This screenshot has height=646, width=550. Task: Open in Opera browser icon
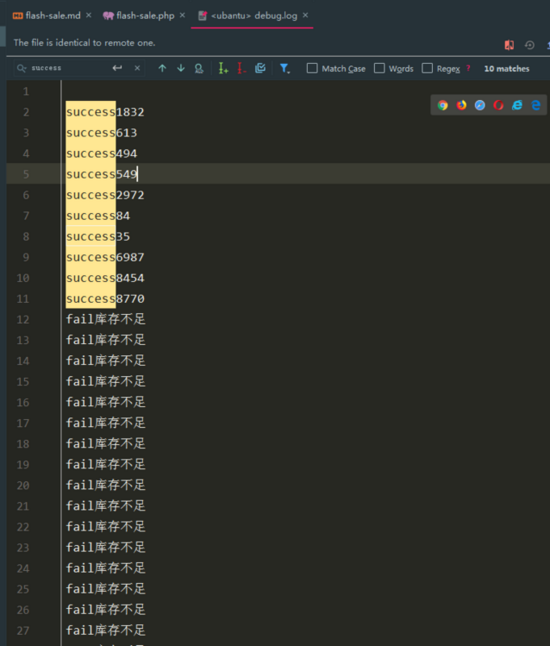(x=499, y=105)
